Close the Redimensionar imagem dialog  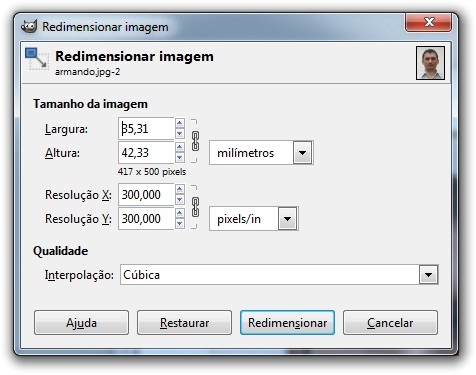429,22
